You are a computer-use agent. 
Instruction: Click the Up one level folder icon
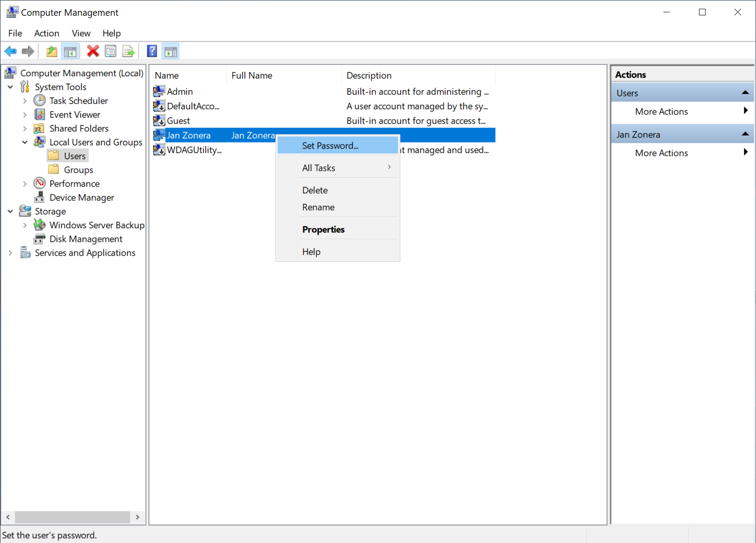52,51
